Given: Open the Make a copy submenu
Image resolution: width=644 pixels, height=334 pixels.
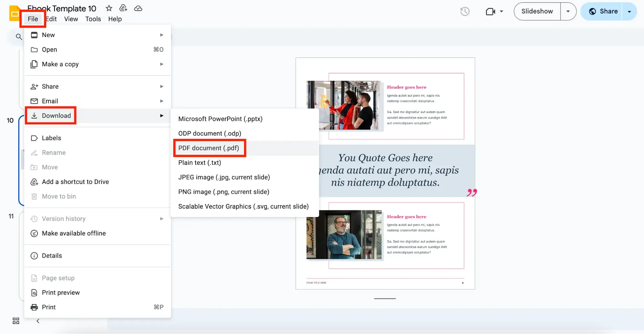Looking at the screenshot, I should pos(98,64).
